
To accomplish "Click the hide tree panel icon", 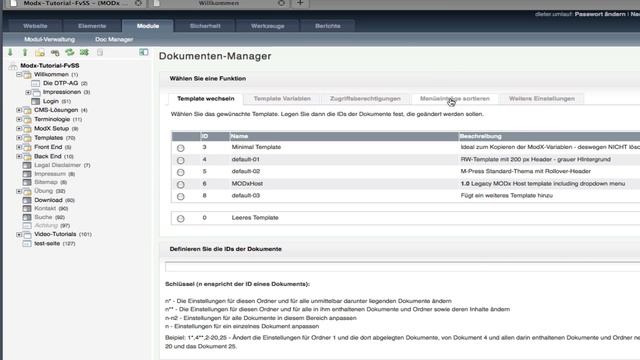I will pos(144,52).
